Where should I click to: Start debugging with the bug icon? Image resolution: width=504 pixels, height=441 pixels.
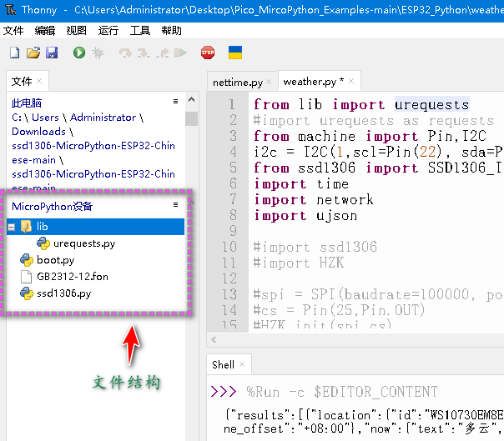(98, 53)
